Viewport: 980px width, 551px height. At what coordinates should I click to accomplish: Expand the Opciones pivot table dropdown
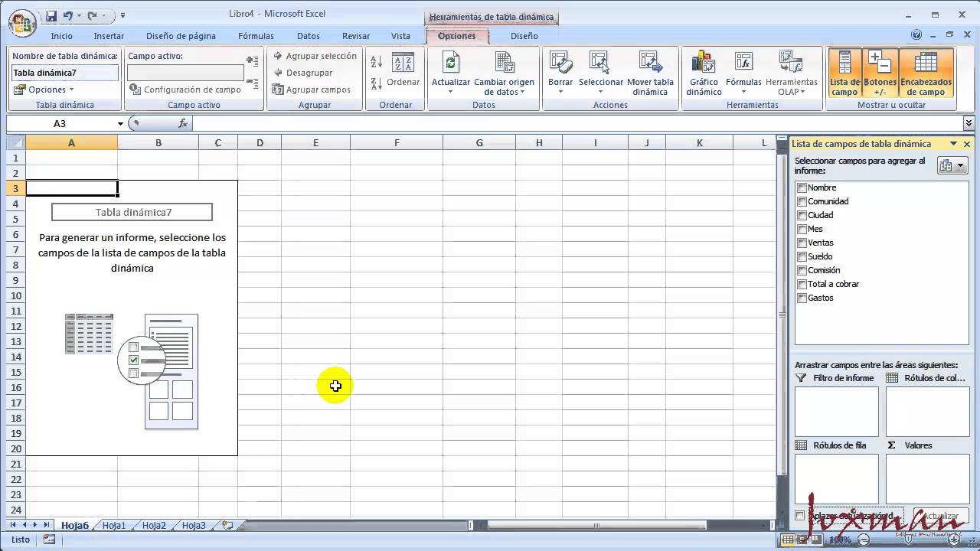pos(44,90)
